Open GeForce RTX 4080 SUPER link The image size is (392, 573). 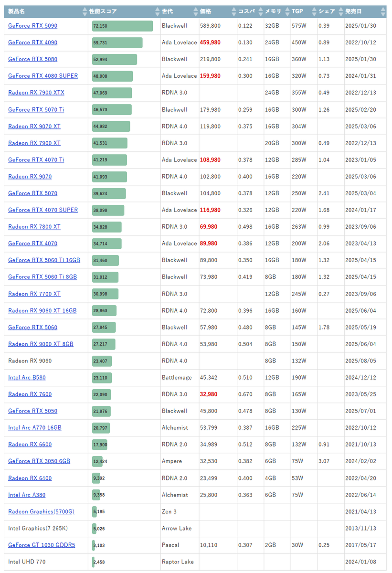(x=43, y=76)
